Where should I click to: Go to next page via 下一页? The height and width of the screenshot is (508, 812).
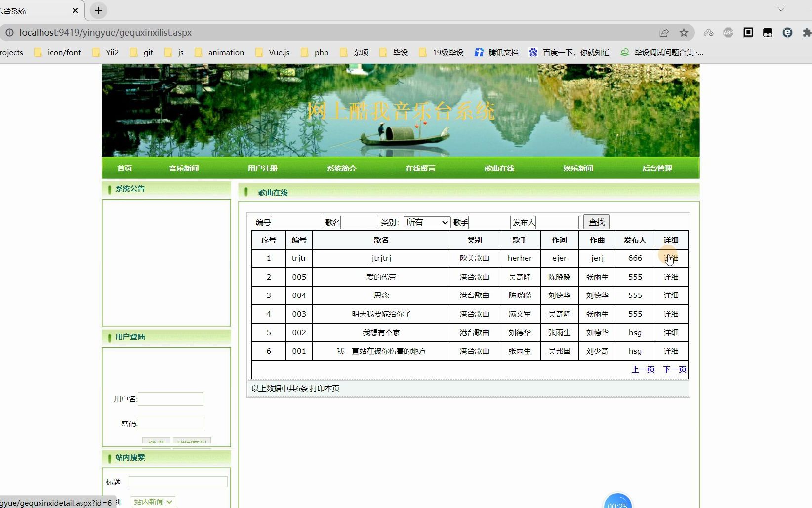coord(675,370)
